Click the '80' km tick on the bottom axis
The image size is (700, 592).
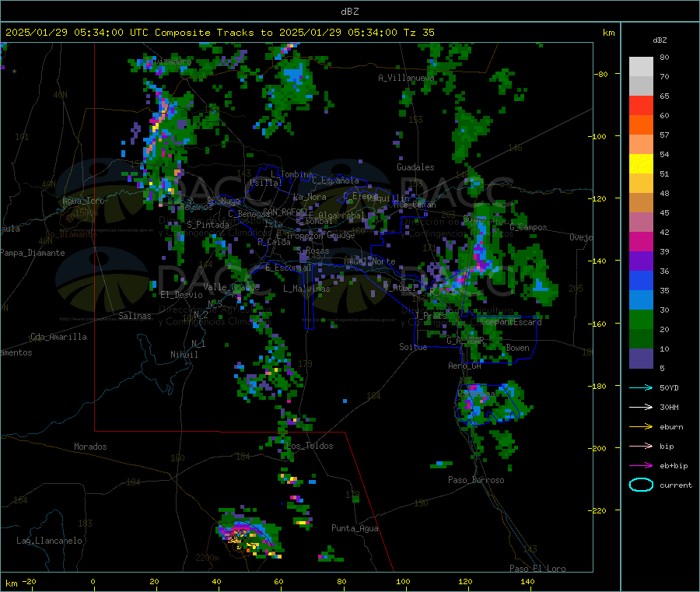click(341, 581)
